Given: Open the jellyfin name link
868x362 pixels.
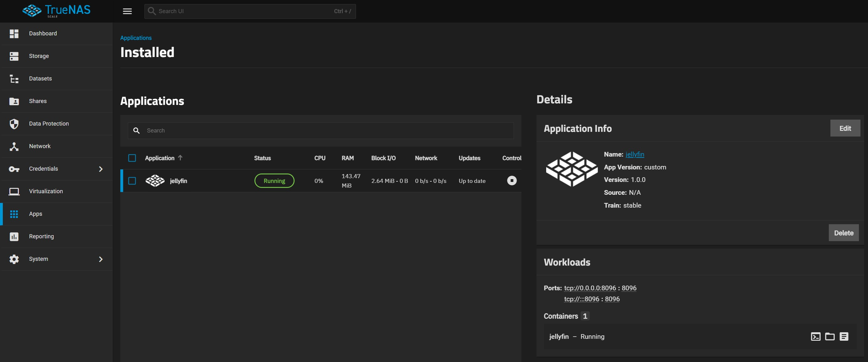Looking at the screenshot, I should coord(635,154).
